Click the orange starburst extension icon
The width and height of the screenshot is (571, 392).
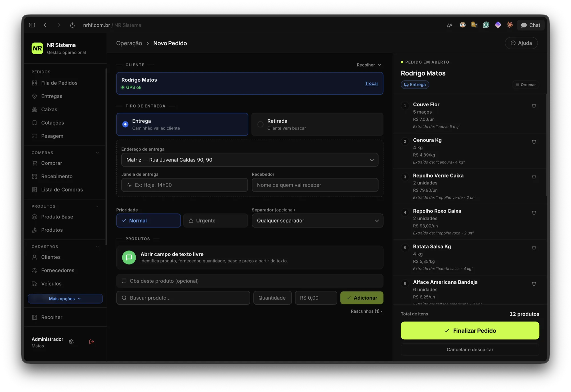pyautogui.click(x=510, y=25)
